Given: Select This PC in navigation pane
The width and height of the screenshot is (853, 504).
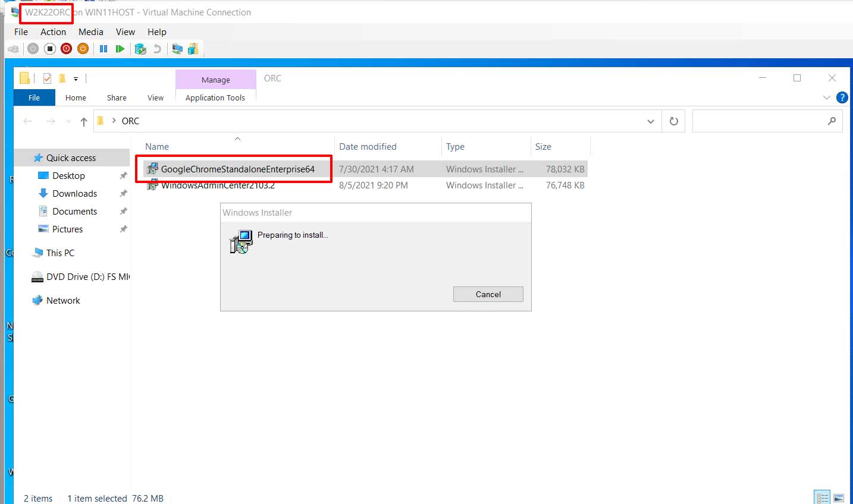Looking at the screenshot, I should pos(60,253).
